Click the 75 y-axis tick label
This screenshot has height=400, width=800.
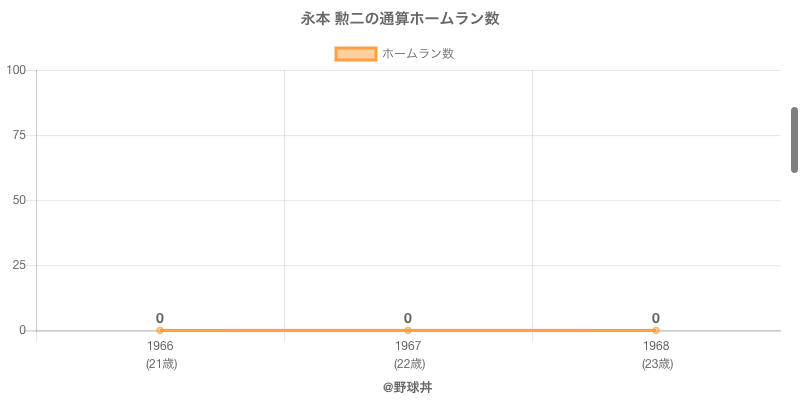point(19,135)
